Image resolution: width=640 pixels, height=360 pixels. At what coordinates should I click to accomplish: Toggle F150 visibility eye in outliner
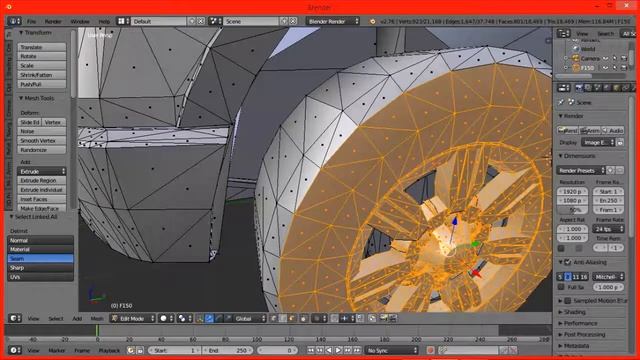[605, 68]
